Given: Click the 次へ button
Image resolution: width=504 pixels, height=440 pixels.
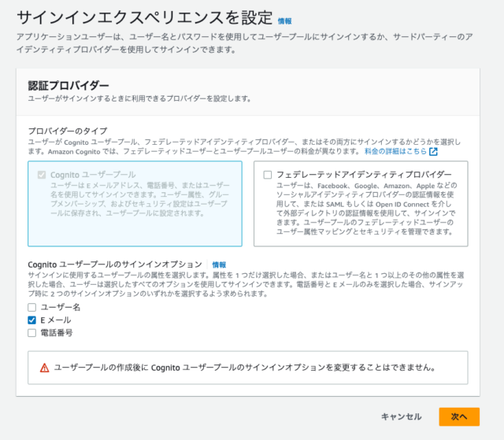Looking at the screenshot, I should [459, 417].
